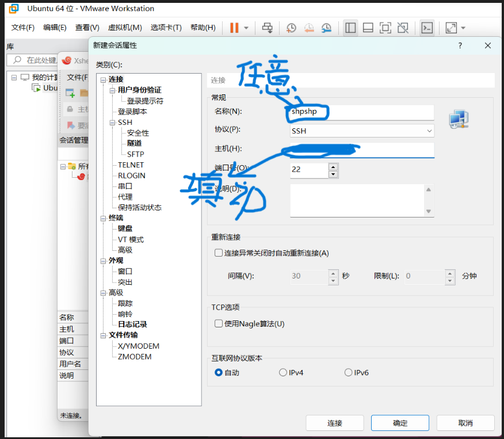
Task: Click the help question mark in dialog
Action: click(460, 45)
